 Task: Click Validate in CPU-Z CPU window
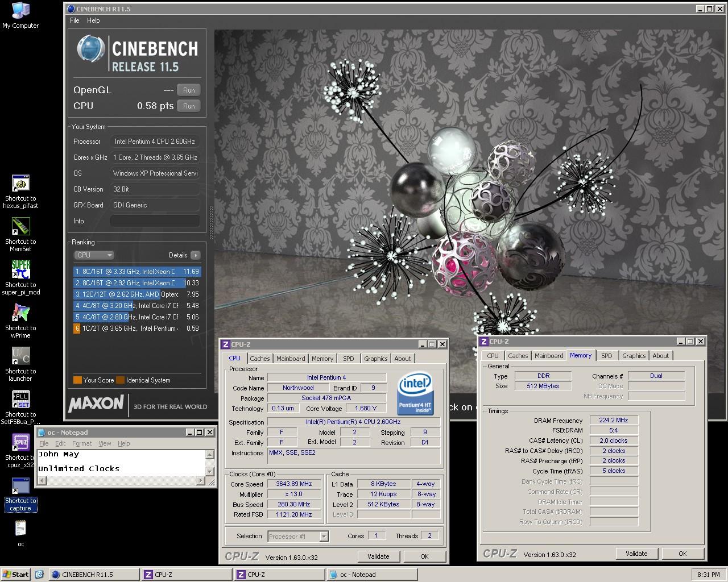[378, 556]
